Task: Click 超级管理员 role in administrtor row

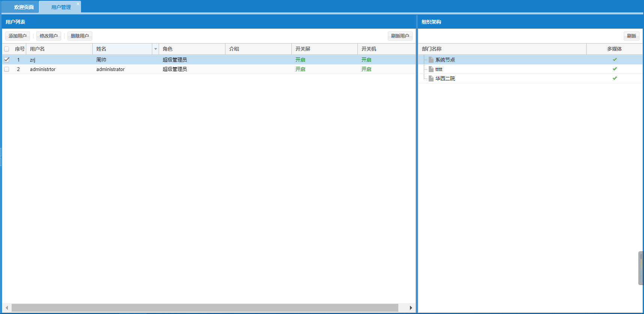Action: point(175,69)
